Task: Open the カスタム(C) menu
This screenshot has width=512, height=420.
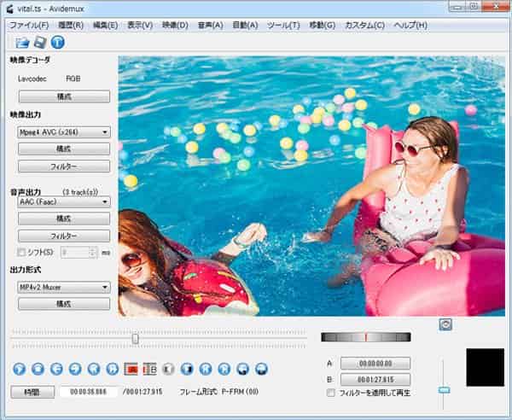Action: click(x=364, y=25)
